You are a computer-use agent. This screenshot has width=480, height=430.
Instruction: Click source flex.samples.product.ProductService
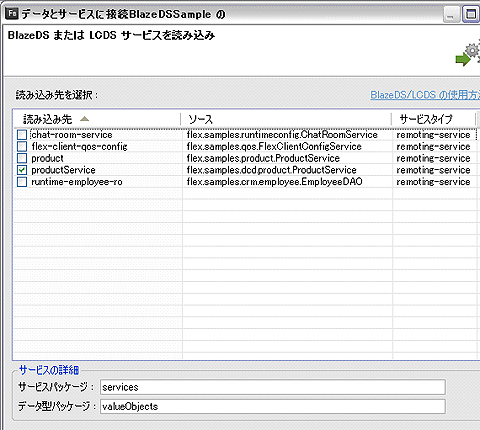click(x=263, y=158)
